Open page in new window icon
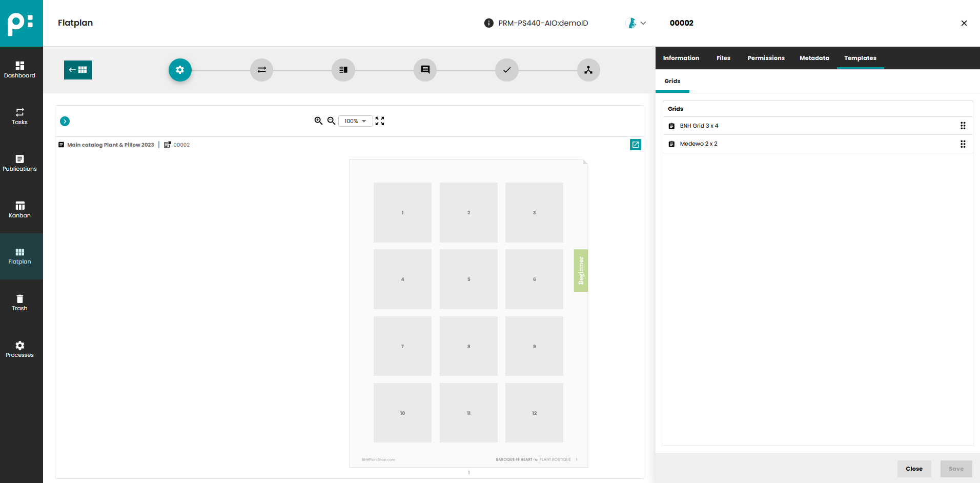The height and width of the screenshot is (483, 980). [635, 145]
